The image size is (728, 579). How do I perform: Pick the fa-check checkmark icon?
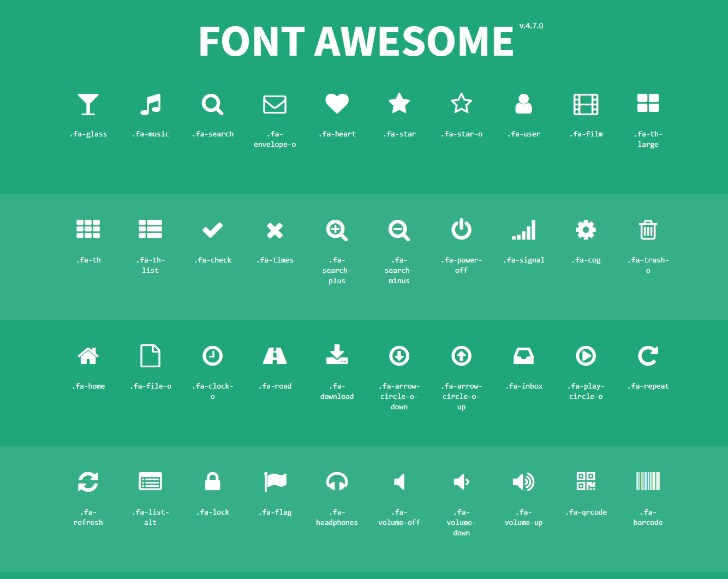coord(213,230)
